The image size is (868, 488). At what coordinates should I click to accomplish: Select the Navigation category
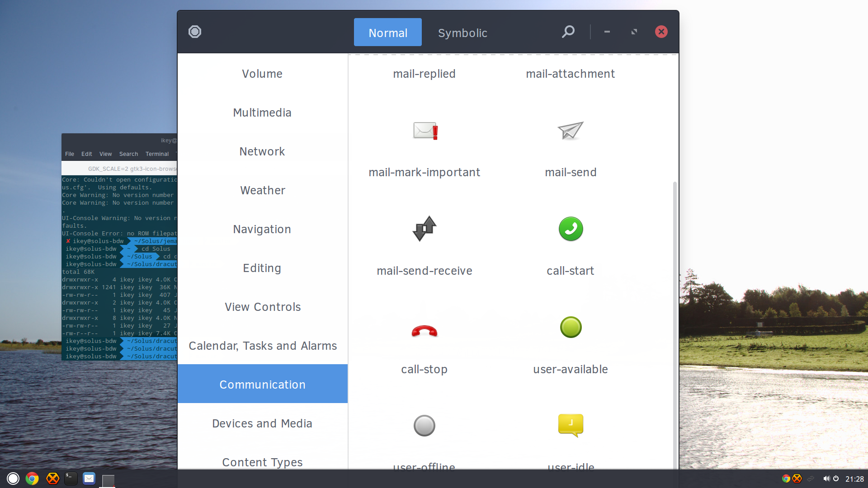pyautogui.click(x=262, y=229)
